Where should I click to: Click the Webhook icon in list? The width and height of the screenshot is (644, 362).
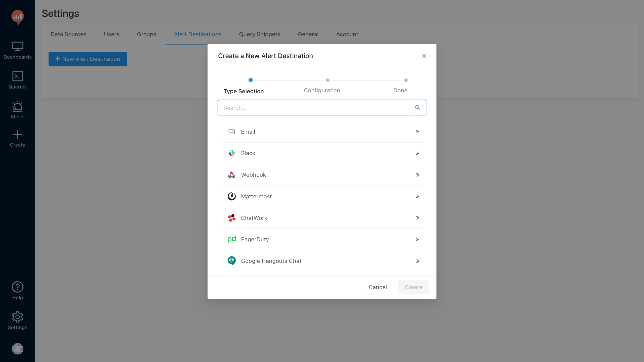(x=231, y=175)
